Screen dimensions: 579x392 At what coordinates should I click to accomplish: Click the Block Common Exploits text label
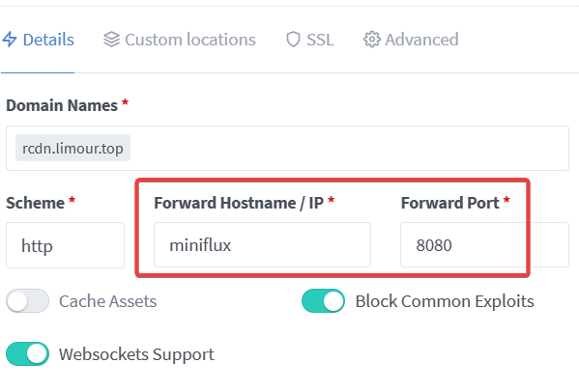click(445, 301)
